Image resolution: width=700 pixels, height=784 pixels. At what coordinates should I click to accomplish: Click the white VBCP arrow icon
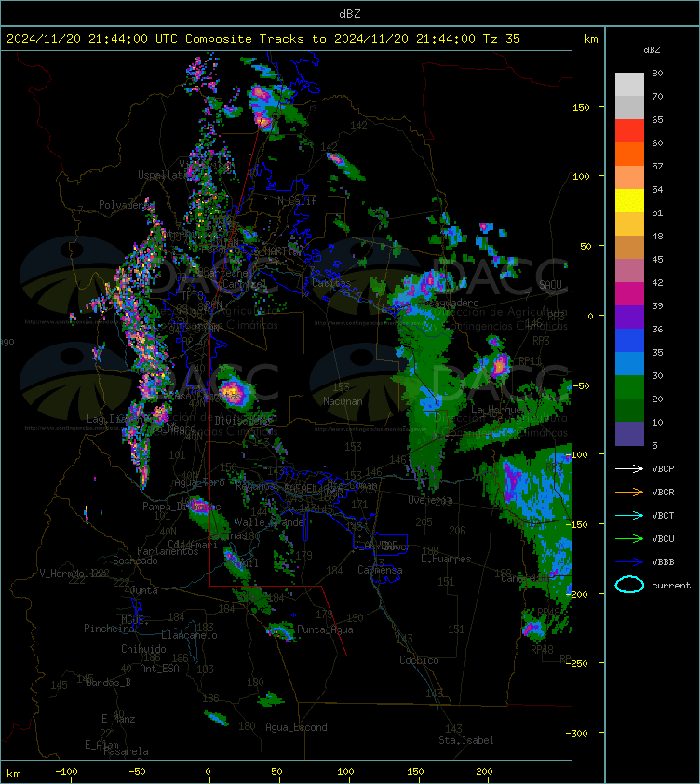(x=629, y=468)
